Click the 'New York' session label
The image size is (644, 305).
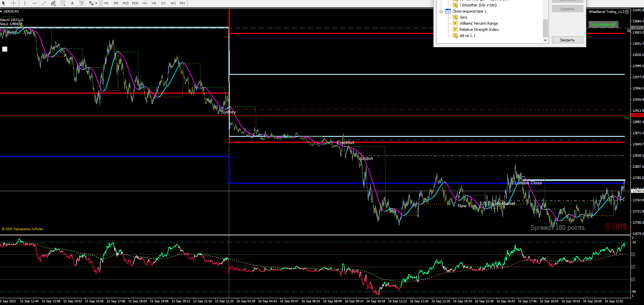point(467,206)
